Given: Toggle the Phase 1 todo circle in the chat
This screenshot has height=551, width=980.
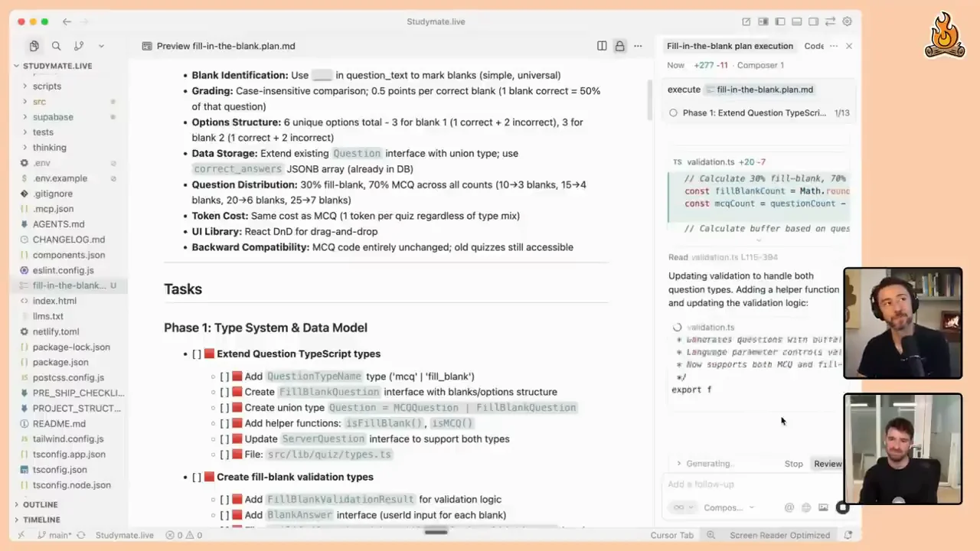Looking at the screenshot, I should click(x=673, y=112).
